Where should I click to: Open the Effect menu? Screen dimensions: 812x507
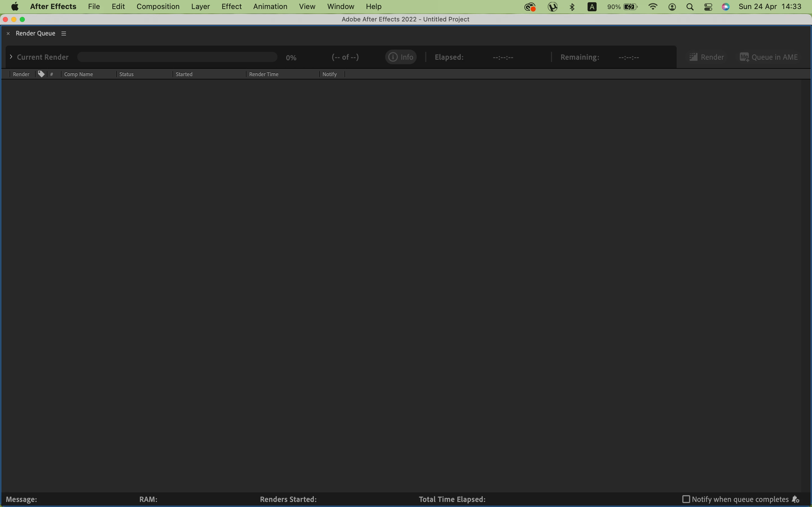(x=231, y=7)
